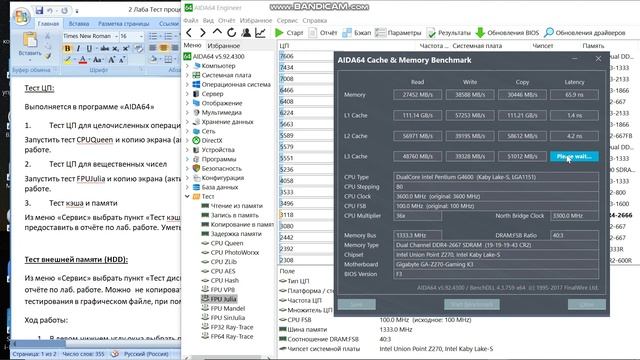Open the Вид menu in AIDA64

208,20
